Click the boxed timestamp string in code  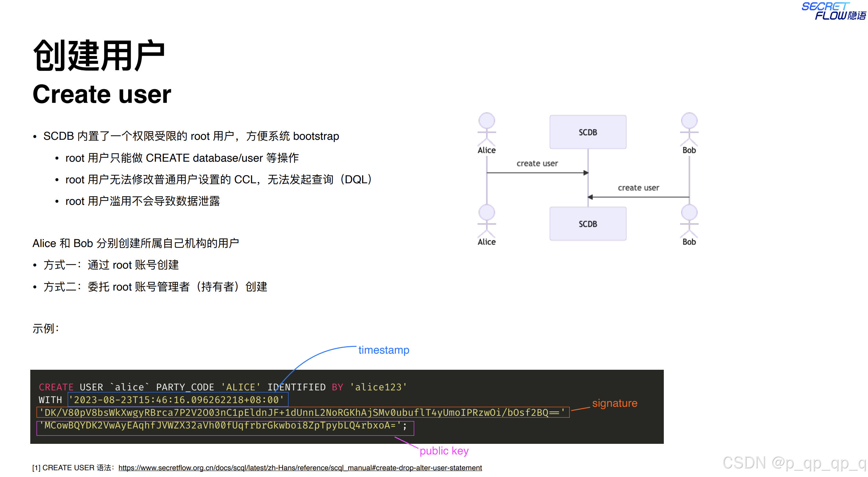(178, 400)
